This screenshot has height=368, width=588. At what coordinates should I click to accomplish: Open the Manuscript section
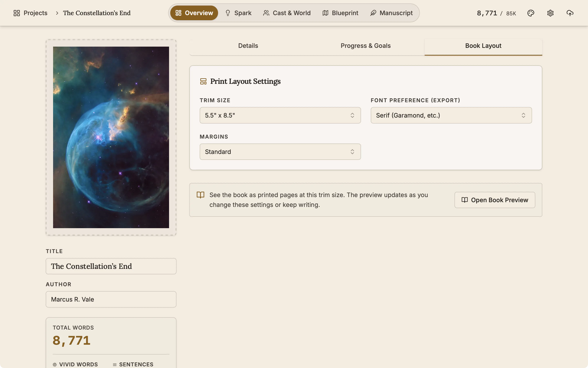391,13
